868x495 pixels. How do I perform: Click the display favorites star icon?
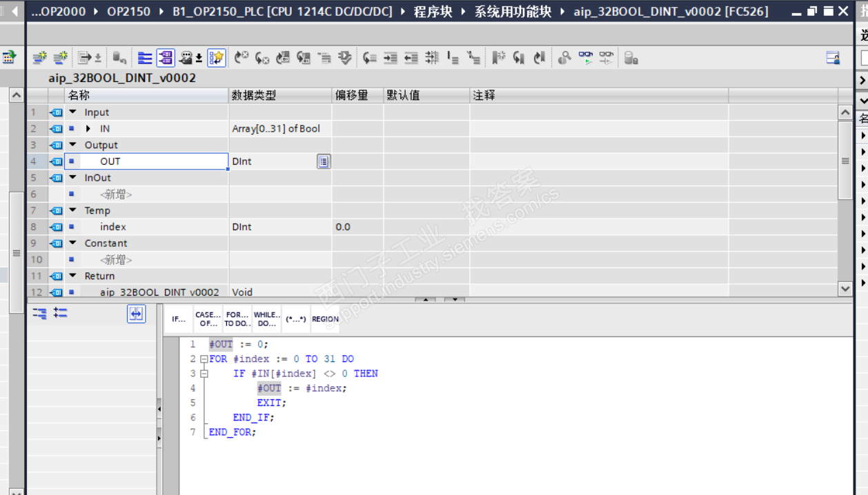217,58
